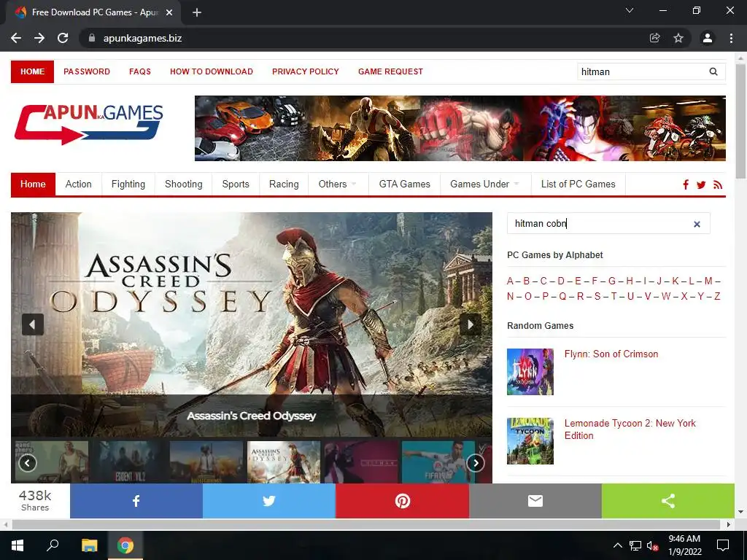
Task: Click the muted volume icon in the tray
Action: point(653,545)
